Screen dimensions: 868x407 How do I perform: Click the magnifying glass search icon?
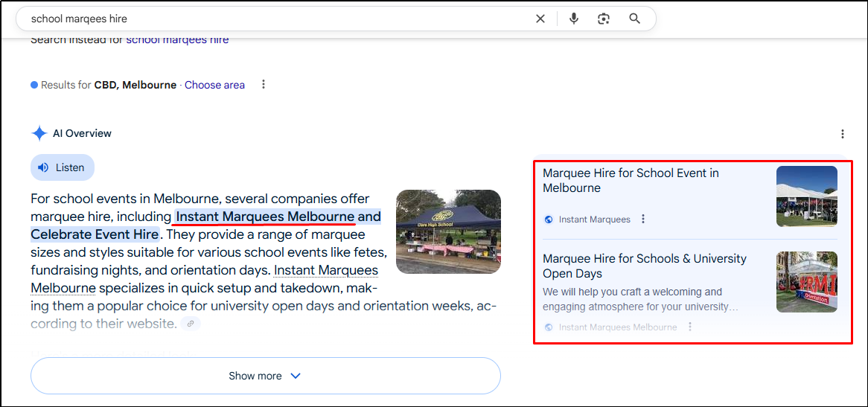pyautogui.click(x=635, y=19)
